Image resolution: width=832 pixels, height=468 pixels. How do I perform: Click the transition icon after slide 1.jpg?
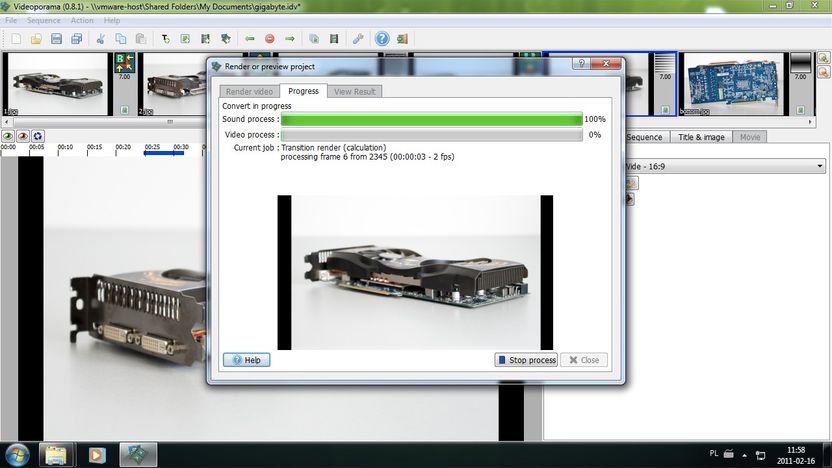click(124, 62)
